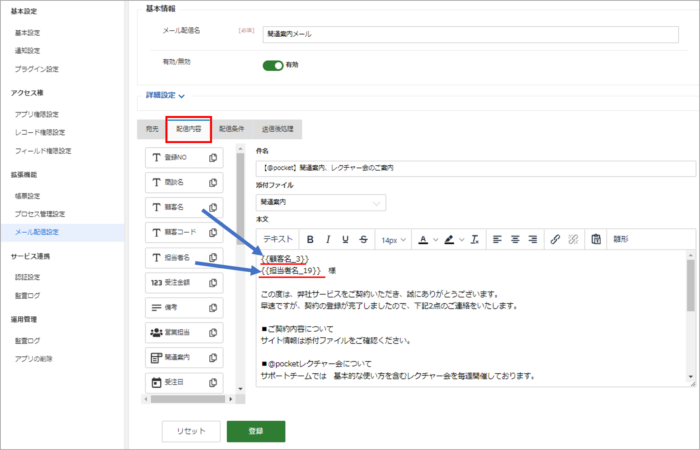Click the body editor vertical scrollbar
The image size is (700, 450).
point(691,286)
